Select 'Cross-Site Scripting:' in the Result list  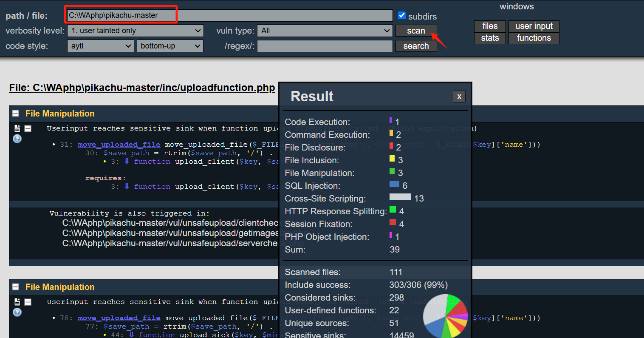(325, 199)
